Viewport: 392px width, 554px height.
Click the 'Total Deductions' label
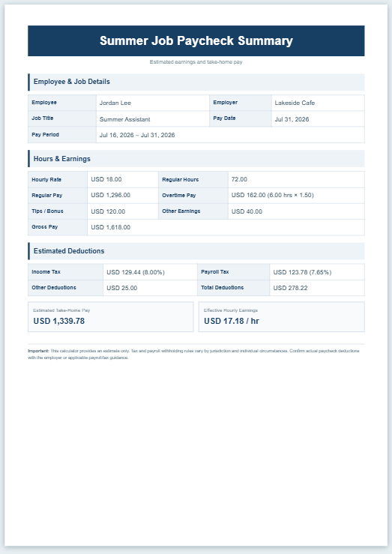(x=222, y=288)
